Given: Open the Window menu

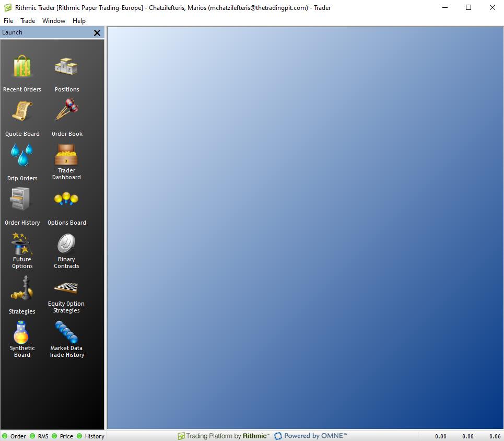Looking at the screenshot, I should pyautogui.click(x=54, y=21).
